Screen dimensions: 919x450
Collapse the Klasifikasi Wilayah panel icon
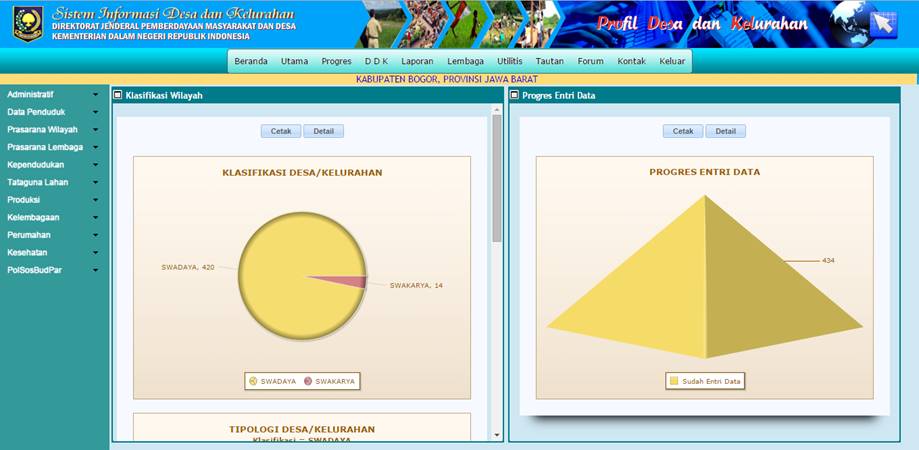pyautogui.click(x=118, y=95)
